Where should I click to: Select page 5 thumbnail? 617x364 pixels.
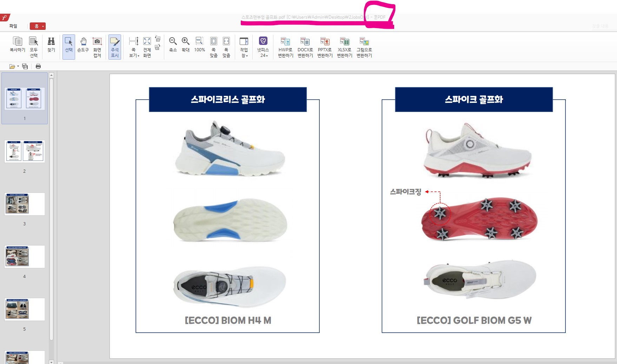tap(25, 309)
